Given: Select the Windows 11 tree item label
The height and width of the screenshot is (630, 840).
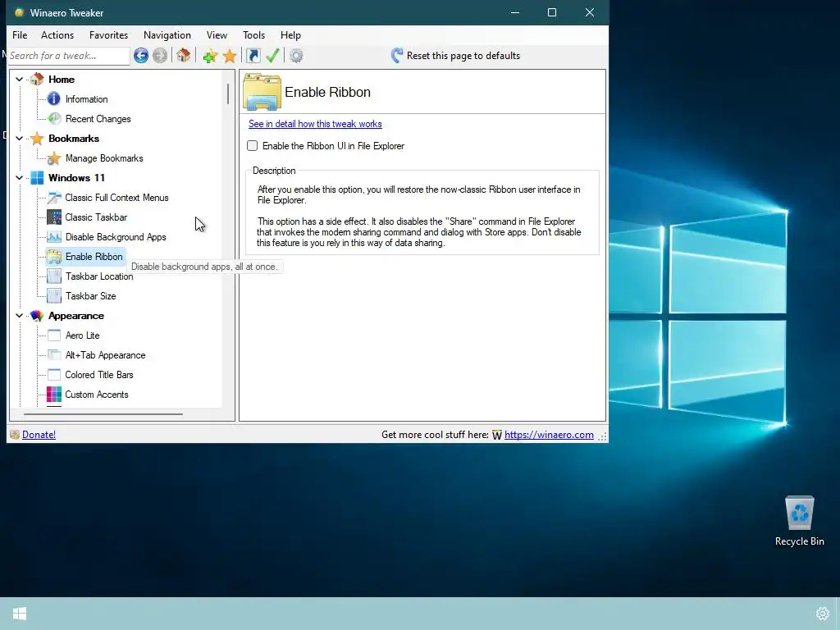Looking at the screenshot, I should [76, 178].
